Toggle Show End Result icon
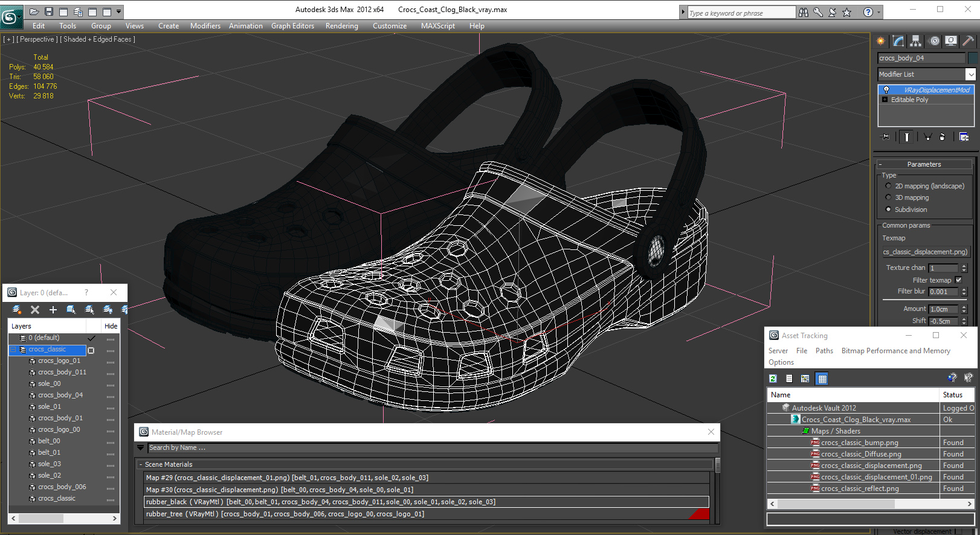The height and width of the screenshot is (535, 980). [x=906, y=137]
